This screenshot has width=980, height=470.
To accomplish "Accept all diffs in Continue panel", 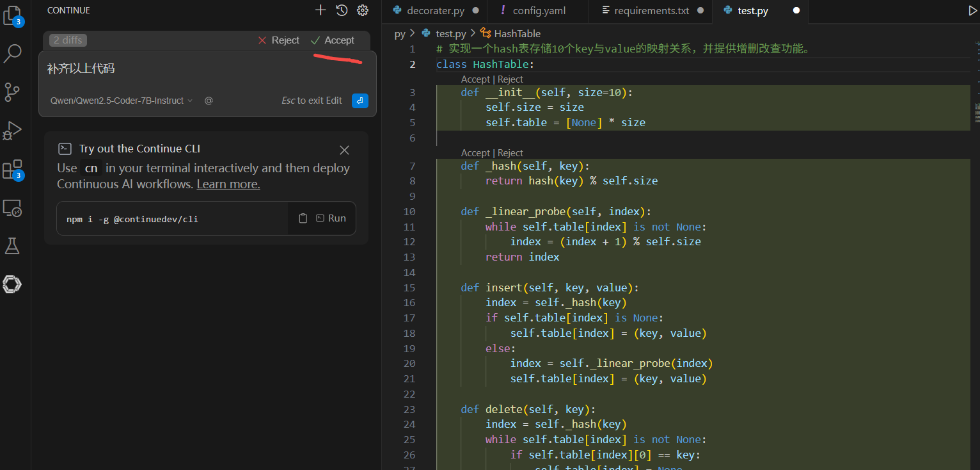I will (332, 40).
